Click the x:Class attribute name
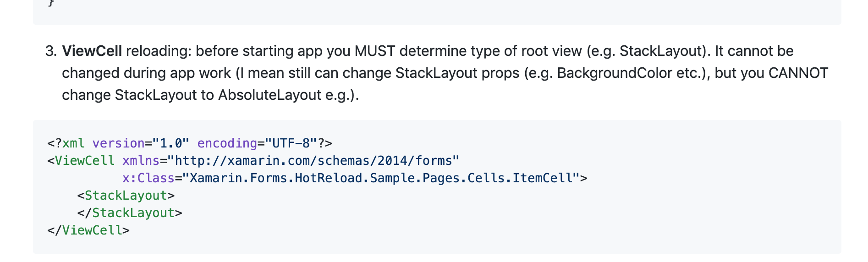Screen dimensions: 868x262 point(148,178)
